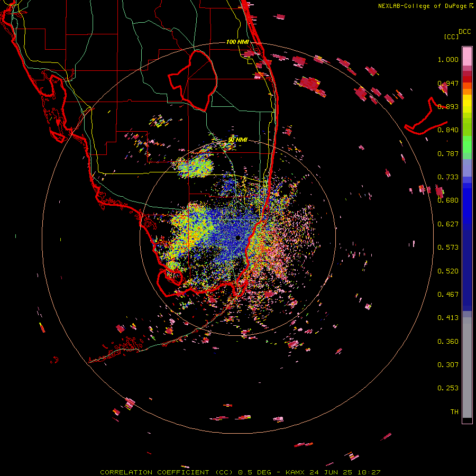Click the 100 NMI range ring label
Image resolution: width=476 pixels, height=476 pixels.
(x=237, y=42)
